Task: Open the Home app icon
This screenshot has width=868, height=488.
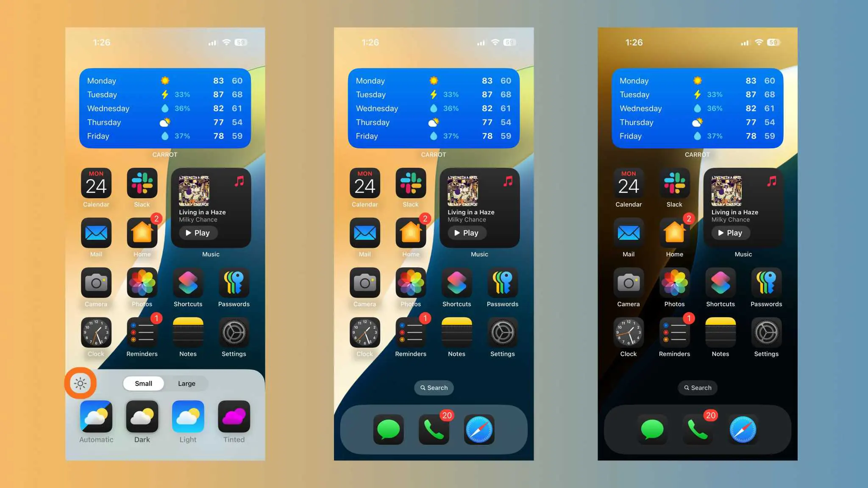Action: [x=141, y=233]
